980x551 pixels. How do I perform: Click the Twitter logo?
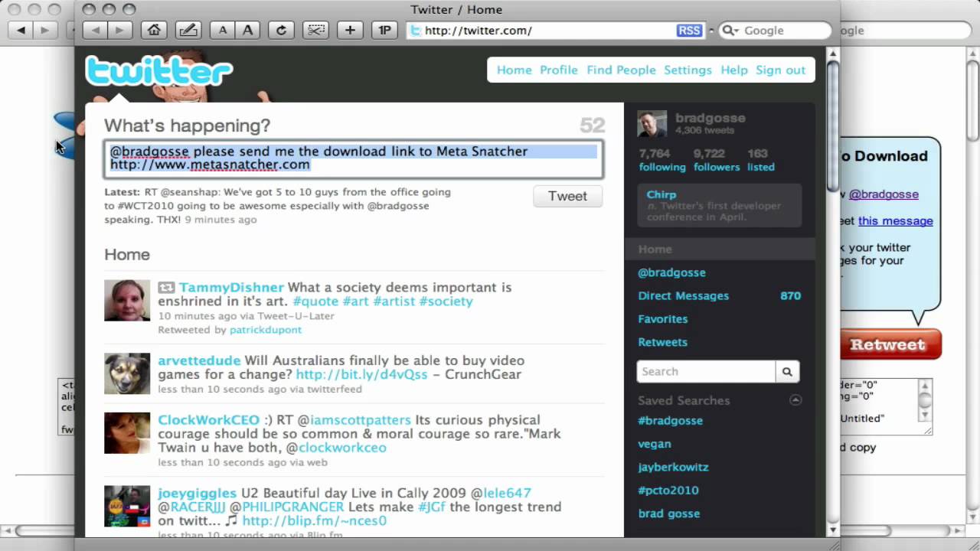[x=159, y=70]
